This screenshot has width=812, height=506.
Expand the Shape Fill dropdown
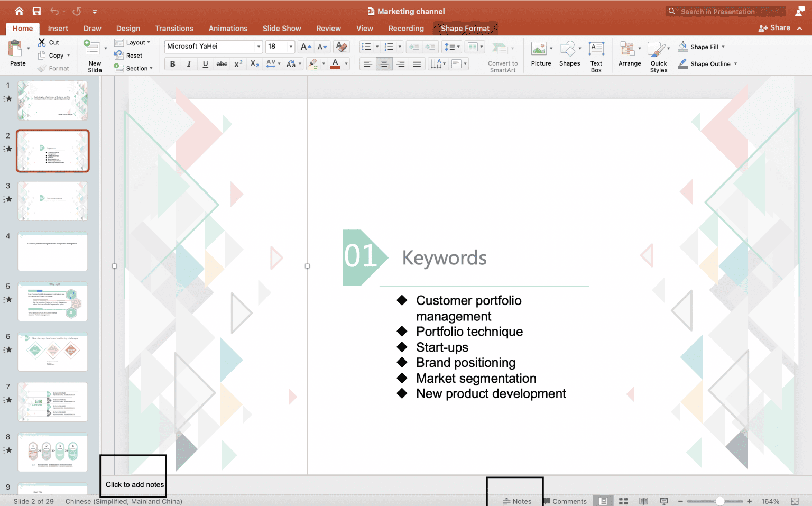pyautogui.click(x=723, y=46)
